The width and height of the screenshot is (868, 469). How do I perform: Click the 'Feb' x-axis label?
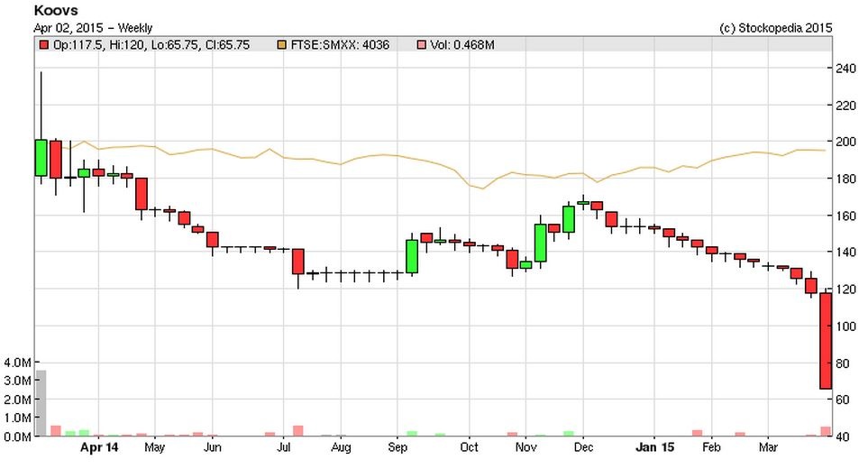711,447
